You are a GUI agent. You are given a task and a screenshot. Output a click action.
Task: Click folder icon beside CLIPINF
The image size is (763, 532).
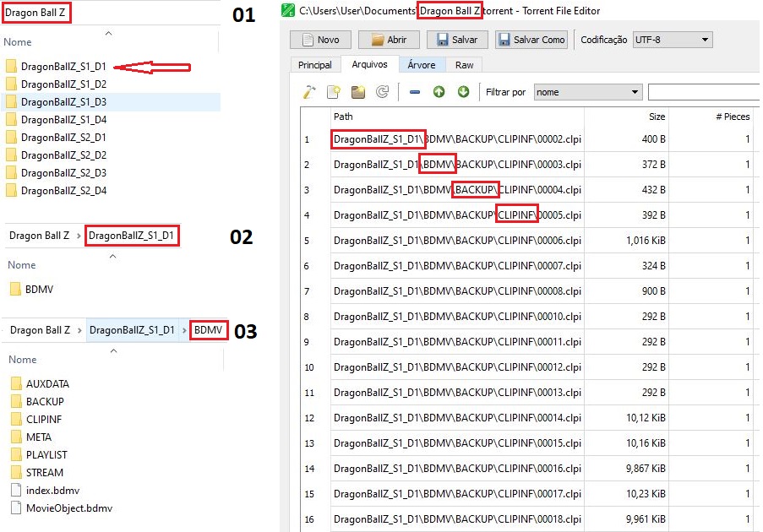click(x=16, y=419)
